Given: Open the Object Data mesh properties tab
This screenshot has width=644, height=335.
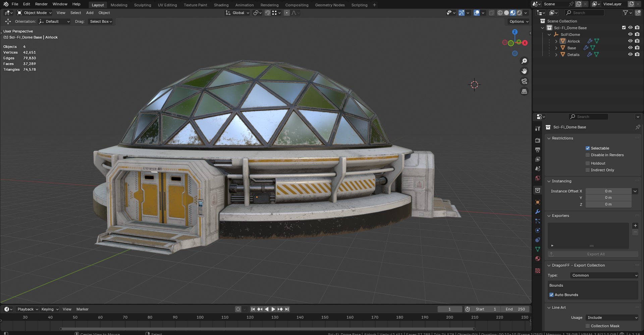Looking at the screenshot, I should pyautogui.click(x=538, y=249).
